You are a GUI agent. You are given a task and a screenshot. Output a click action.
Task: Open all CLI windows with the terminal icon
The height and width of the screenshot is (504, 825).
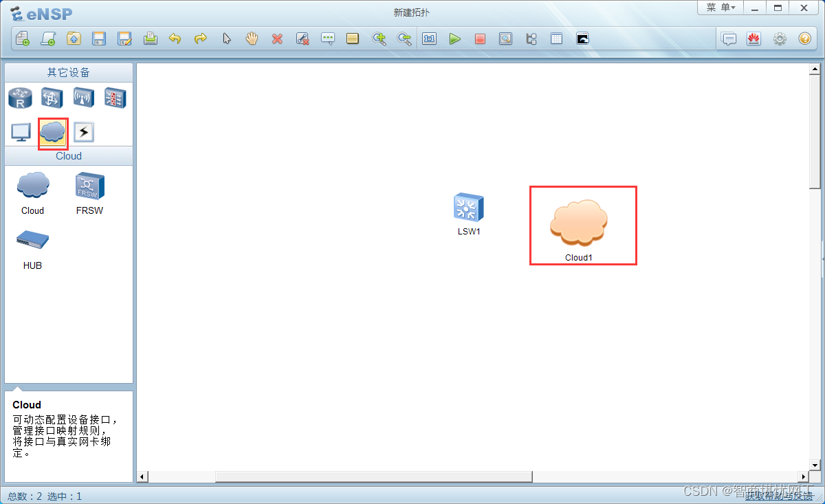(x=582, y=39)
